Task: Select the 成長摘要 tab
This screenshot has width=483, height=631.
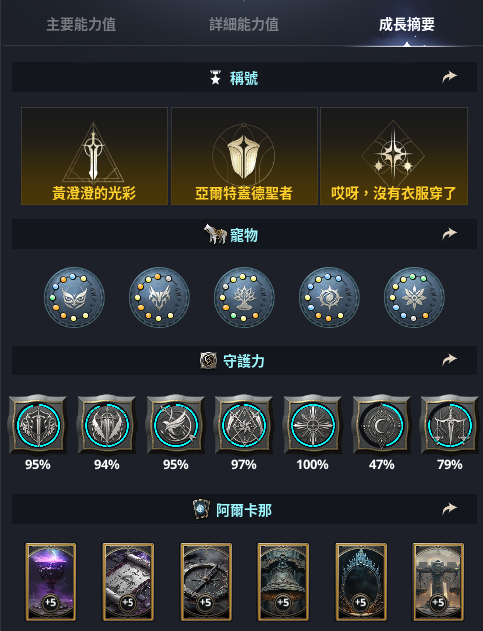Action: 407,25
